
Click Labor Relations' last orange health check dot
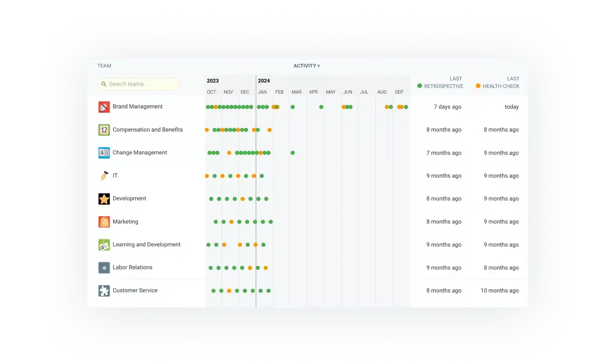[266, 268]
